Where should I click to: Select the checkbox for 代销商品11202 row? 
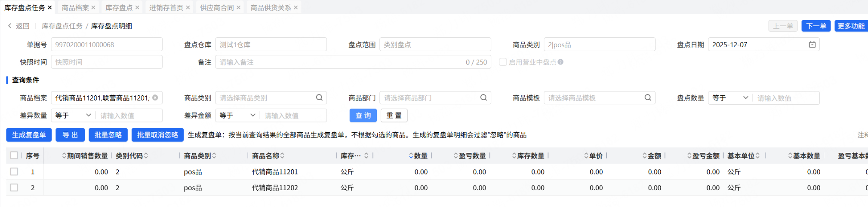tap(14, 188)
